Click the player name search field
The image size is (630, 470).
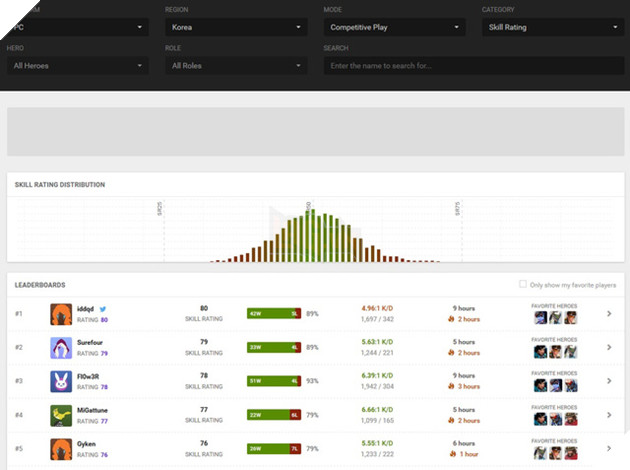tap(473, 66)
